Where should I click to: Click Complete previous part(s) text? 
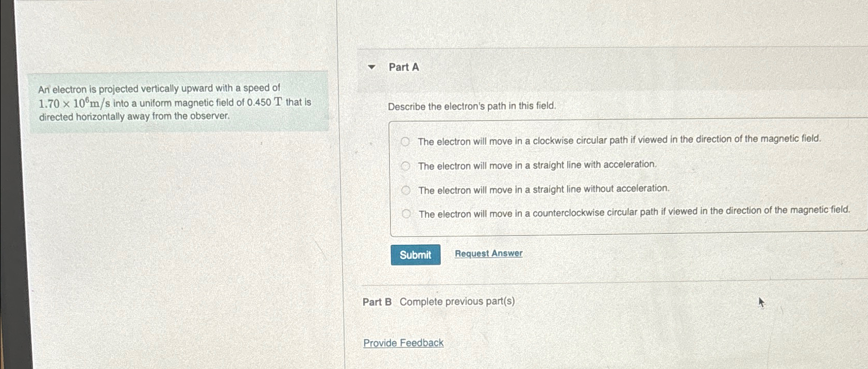(457, 301)
